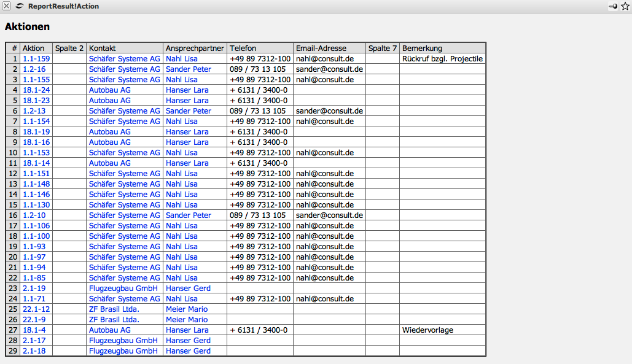Click the pin icon in title bar
Screen dimensions: 632x364
(x=613, y=6)
